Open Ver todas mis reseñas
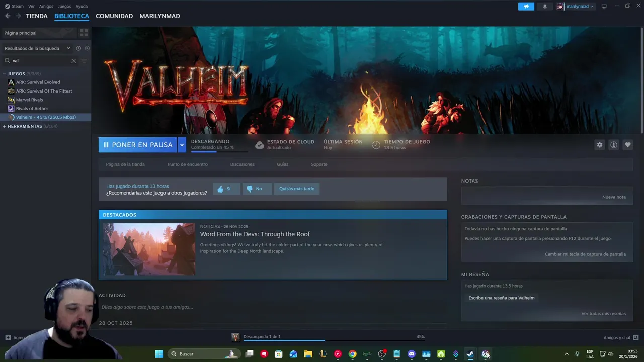Viewport: 644px width, 362px height. [603, 314]
